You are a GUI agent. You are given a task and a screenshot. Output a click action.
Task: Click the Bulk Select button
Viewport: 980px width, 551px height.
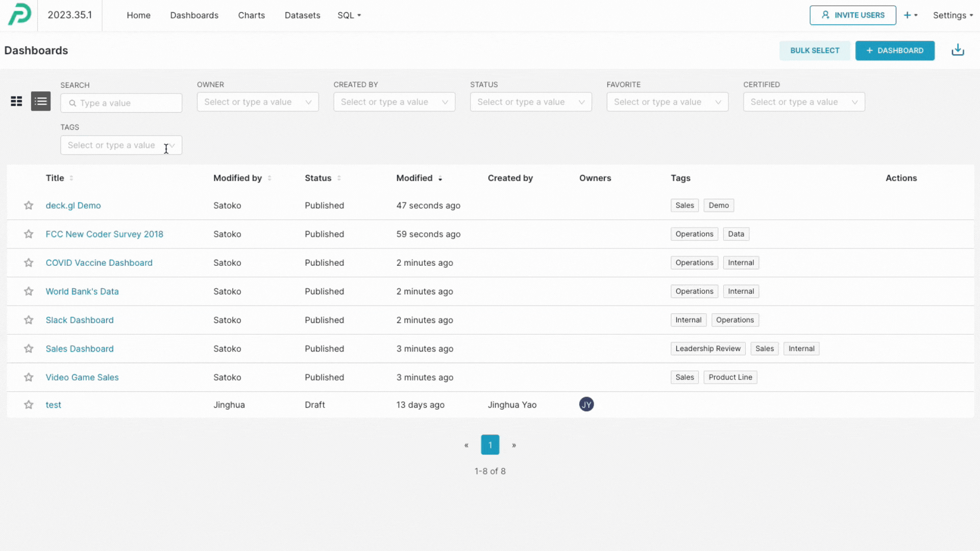pos(815,51)
